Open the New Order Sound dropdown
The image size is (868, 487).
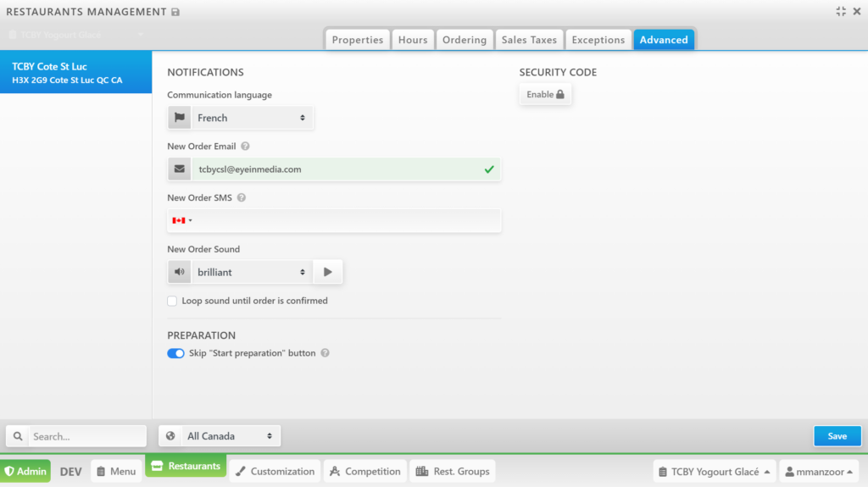[250, 272]
